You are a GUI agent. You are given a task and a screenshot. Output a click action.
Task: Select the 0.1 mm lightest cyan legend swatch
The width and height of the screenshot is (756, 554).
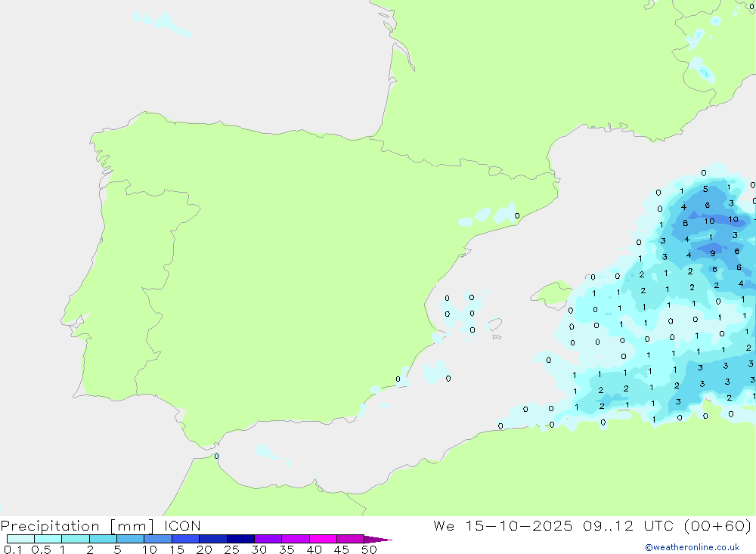(20, 539)
